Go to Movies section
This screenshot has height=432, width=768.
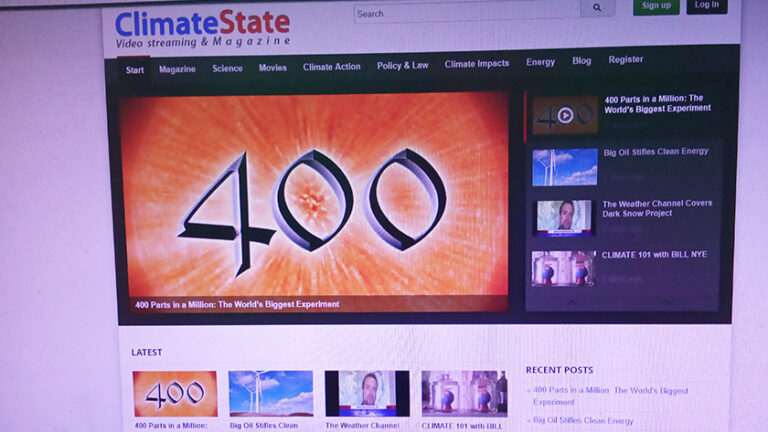(273, 68)
